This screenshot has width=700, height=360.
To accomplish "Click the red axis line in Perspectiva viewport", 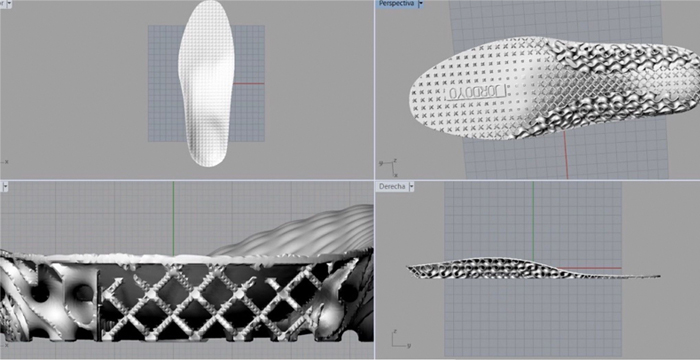I will coord(565,155).
